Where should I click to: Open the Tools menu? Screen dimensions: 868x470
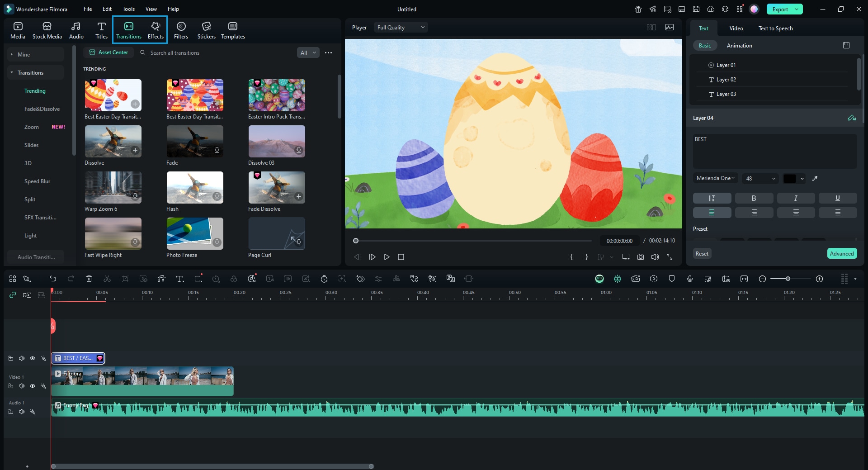128,9
